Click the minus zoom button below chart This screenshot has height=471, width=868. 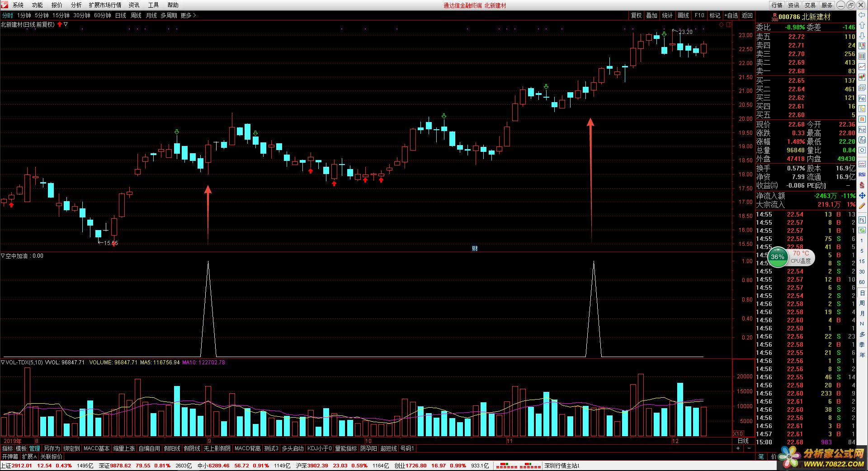click(x=749, y=448)
